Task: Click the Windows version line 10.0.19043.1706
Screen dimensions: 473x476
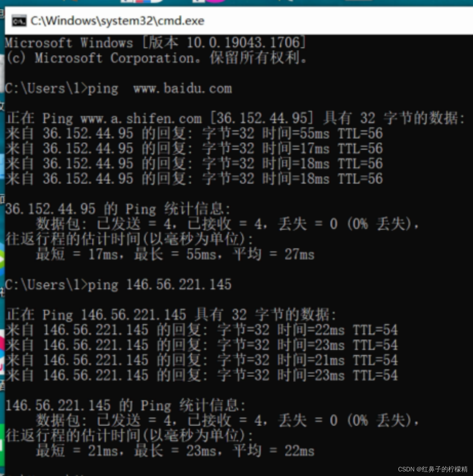Action: (155, 43)
